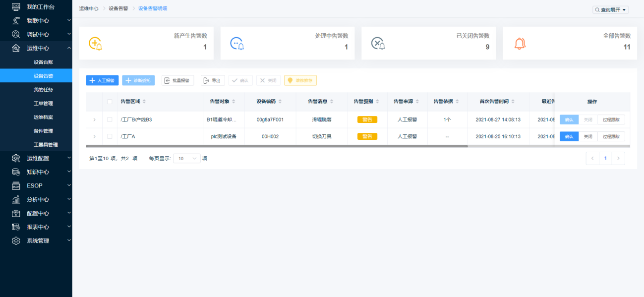Expand the /工厂B/产线B3 alarm row
Viewport: 644px width, 297px height.
coord(94,119)
